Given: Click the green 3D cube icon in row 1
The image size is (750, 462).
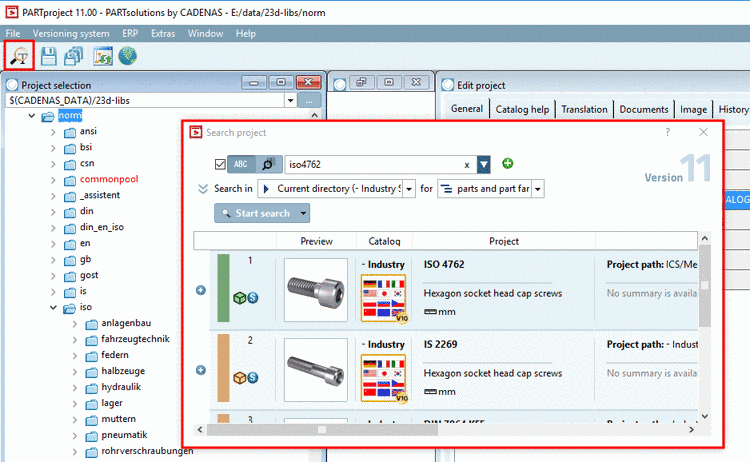Looking at the screenshot, I should (239, 298).
